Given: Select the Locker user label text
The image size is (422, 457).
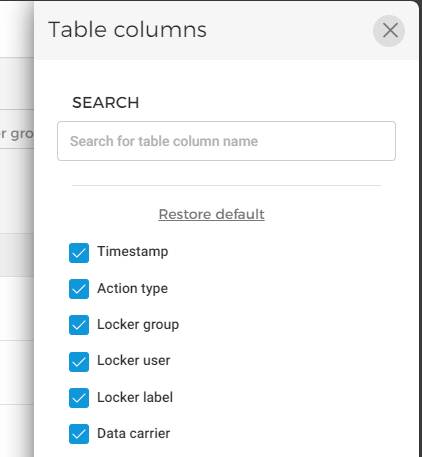Looking at the screenshot, I should pos(134,361).
